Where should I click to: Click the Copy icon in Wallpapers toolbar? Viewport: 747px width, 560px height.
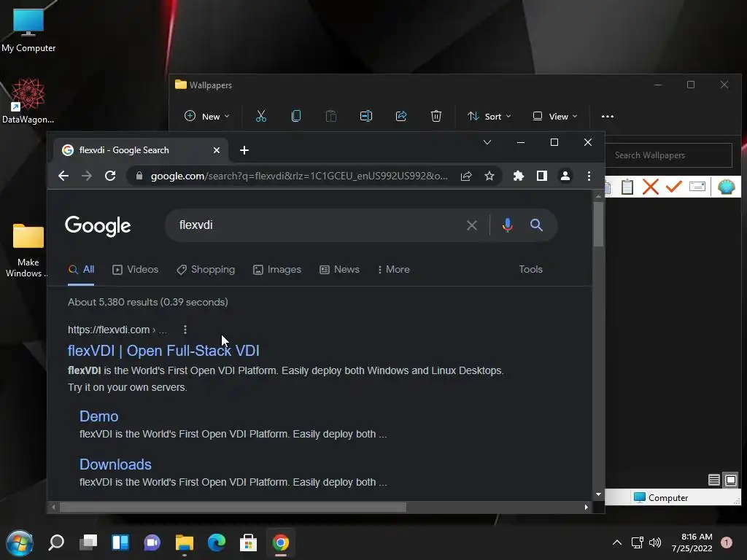[296, 116]
